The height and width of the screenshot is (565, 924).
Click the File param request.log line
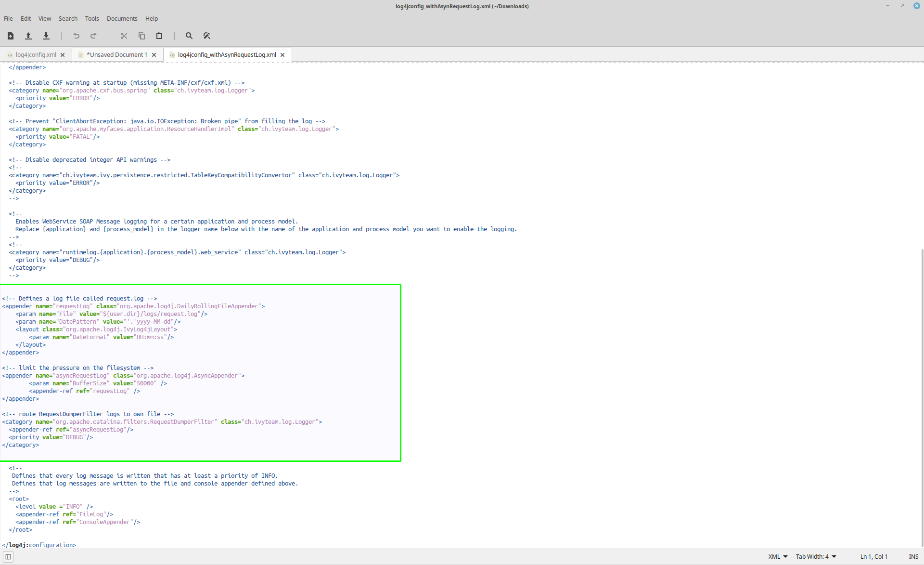[112, 314]
